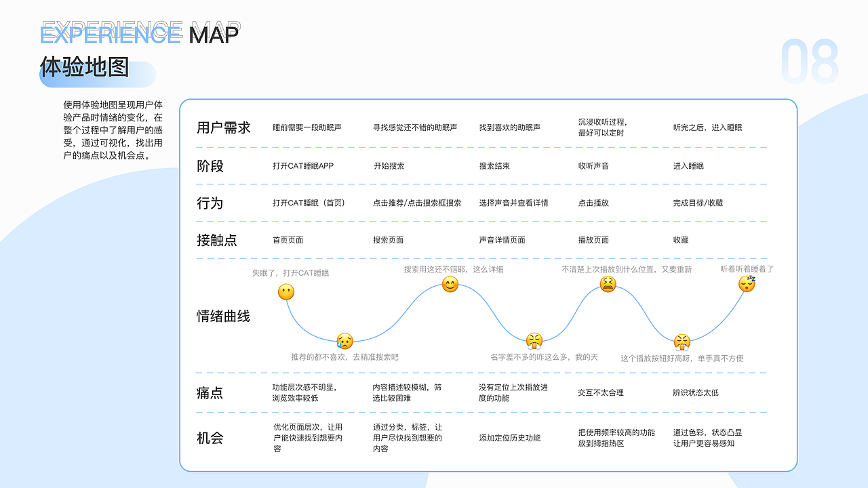Click the '体验地图' title
Screen dimensions: 868x488
[85, 68]
